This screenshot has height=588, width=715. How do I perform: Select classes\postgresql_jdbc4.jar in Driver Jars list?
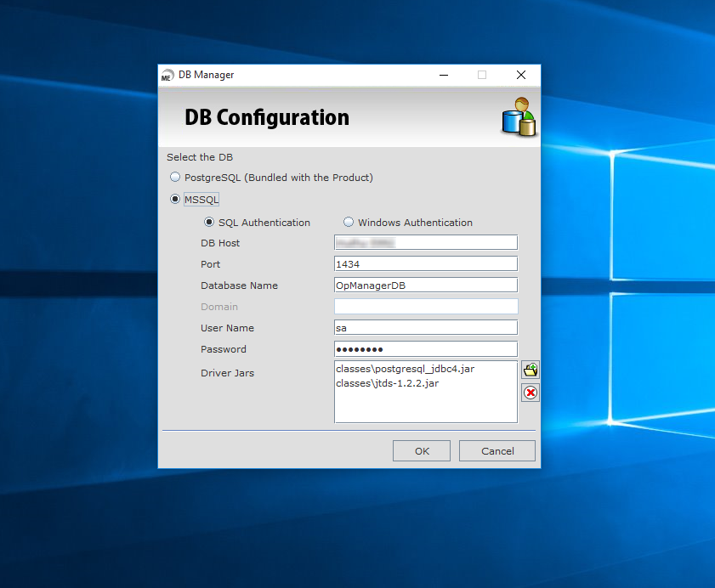[405, 370]
